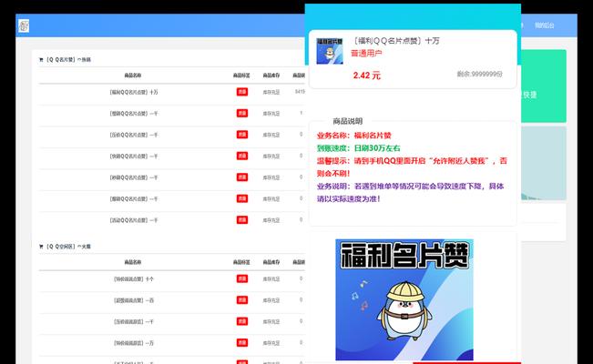Open the QQ空间区 product row ending in 十个
Viewport: 593px width, 364px height.
tap(171, 279)
